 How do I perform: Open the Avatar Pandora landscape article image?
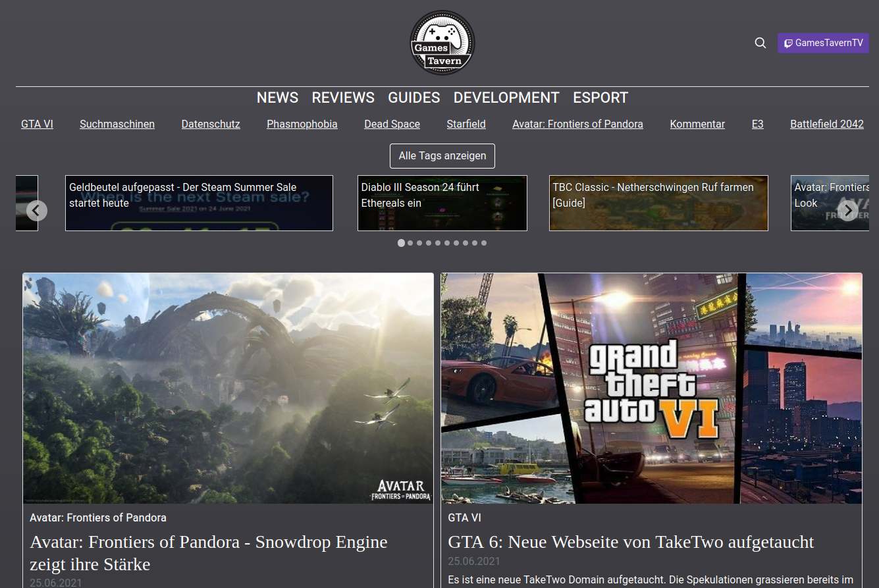tap(228, 388)
